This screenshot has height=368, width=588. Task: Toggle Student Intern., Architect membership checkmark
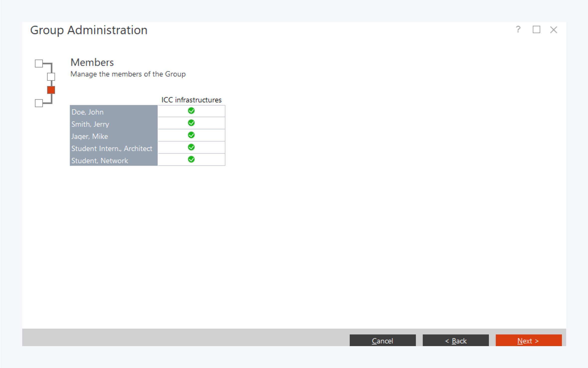(191, 148)
